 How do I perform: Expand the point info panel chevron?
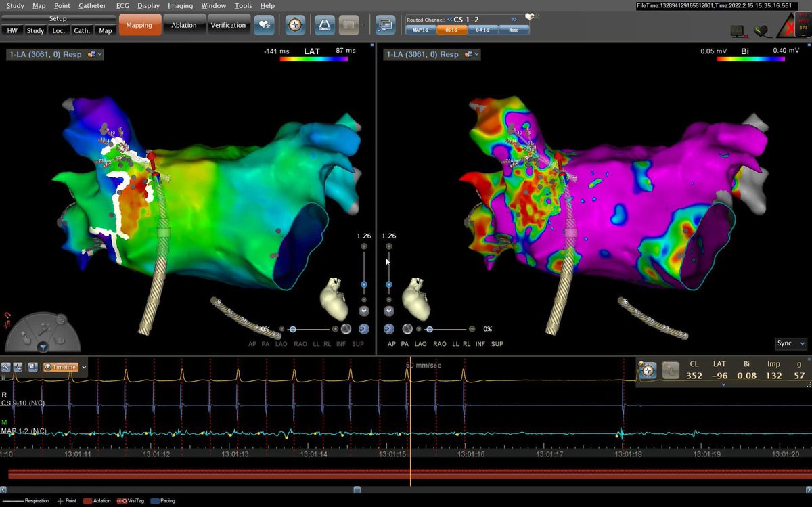pos(723,384)
